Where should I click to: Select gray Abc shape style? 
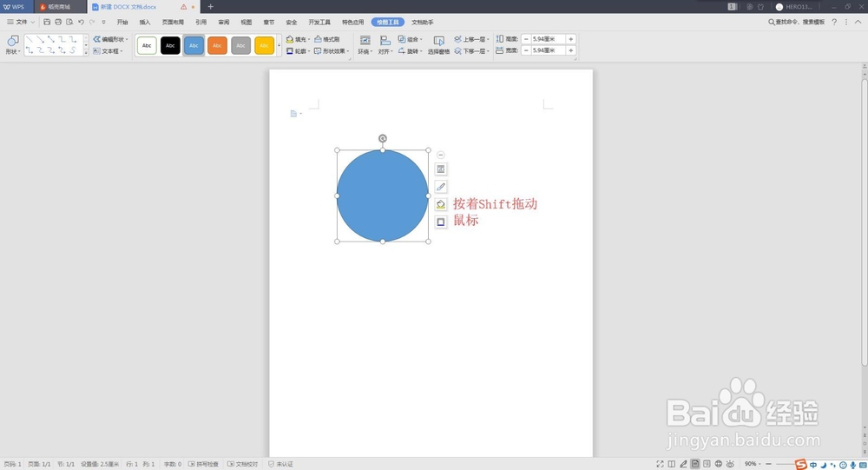pyautogui.click(x=240, y=45)
